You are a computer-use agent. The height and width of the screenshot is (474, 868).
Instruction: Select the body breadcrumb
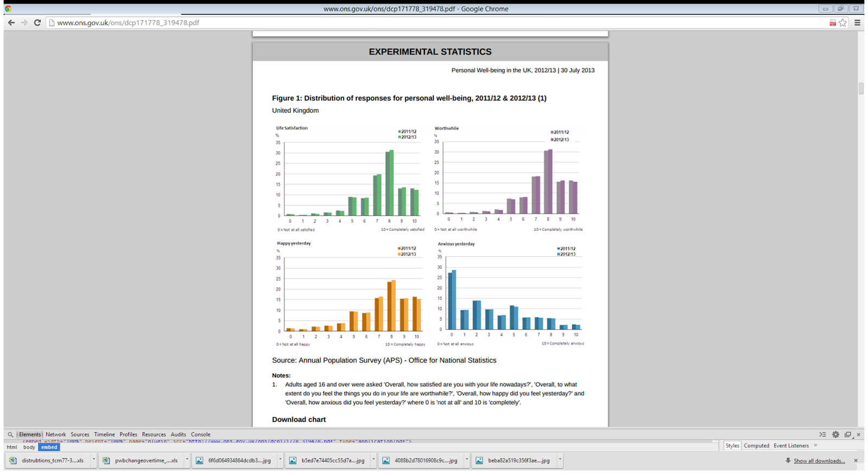coord(29,447)
